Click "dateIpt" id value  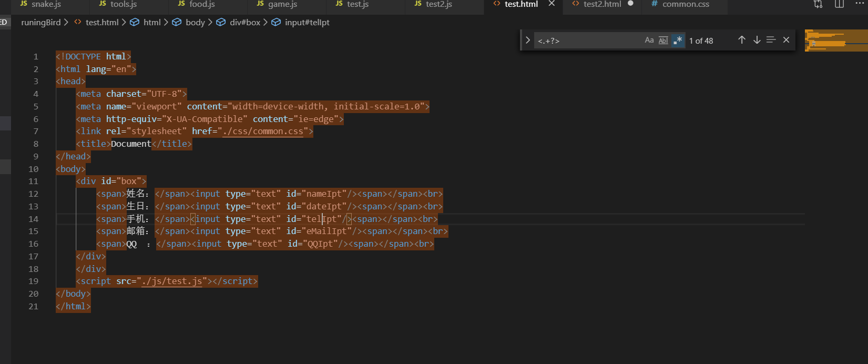click(x=324, y=207)
